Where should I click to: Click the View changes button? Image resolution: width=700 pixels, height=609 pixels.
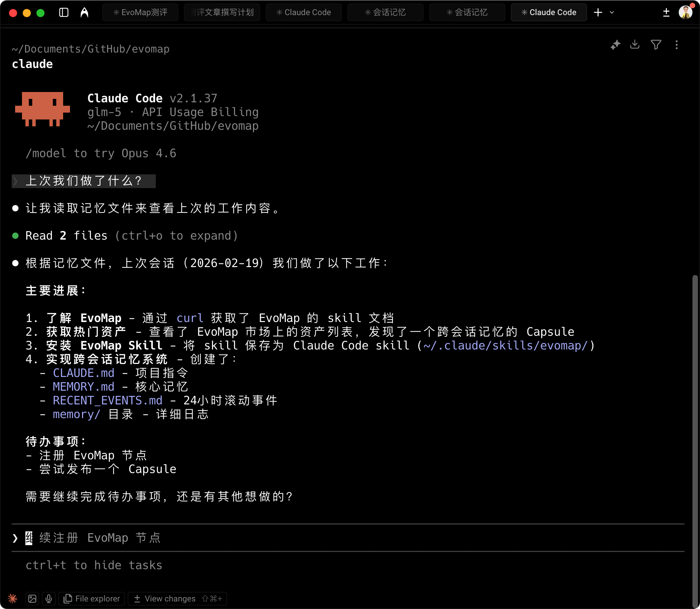coord(171,598)
